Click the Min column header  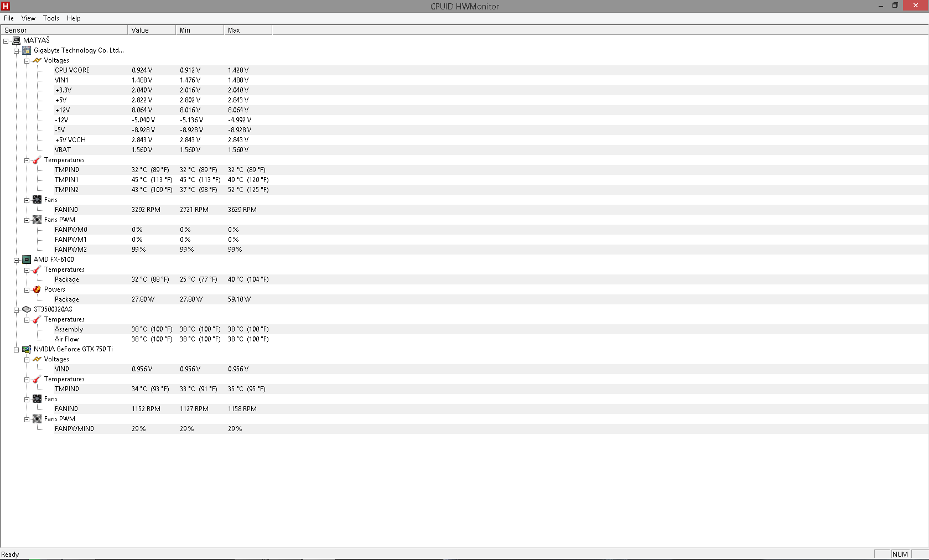pyautogui.click(x=200, y=30)
